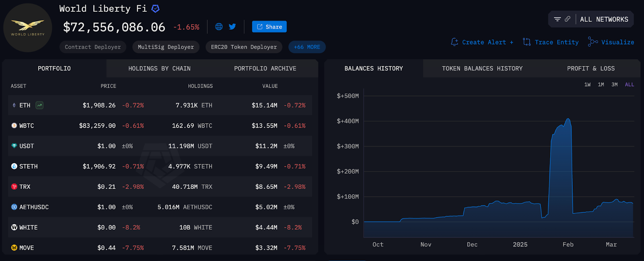The image size is (644, 261).
Task: Sort by the VALUE column header
Action: (x=270, y=86)
